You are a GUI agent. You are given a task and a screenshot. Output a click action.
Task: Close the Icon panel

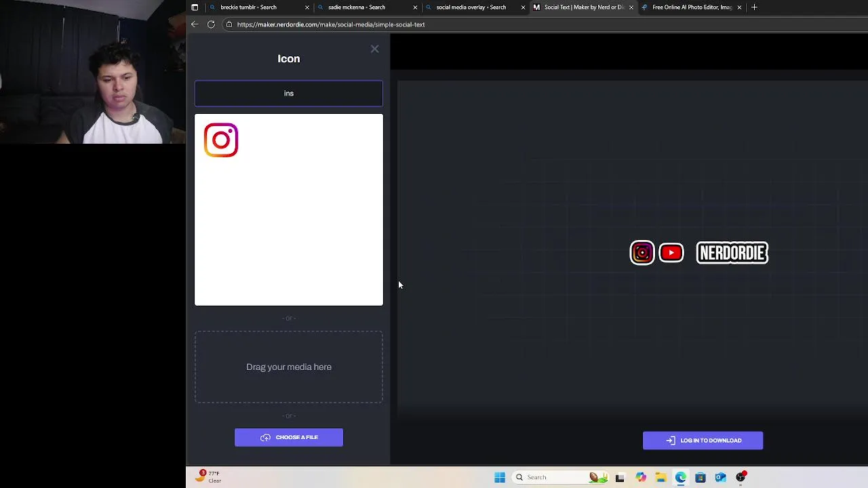tap(374, 49)
